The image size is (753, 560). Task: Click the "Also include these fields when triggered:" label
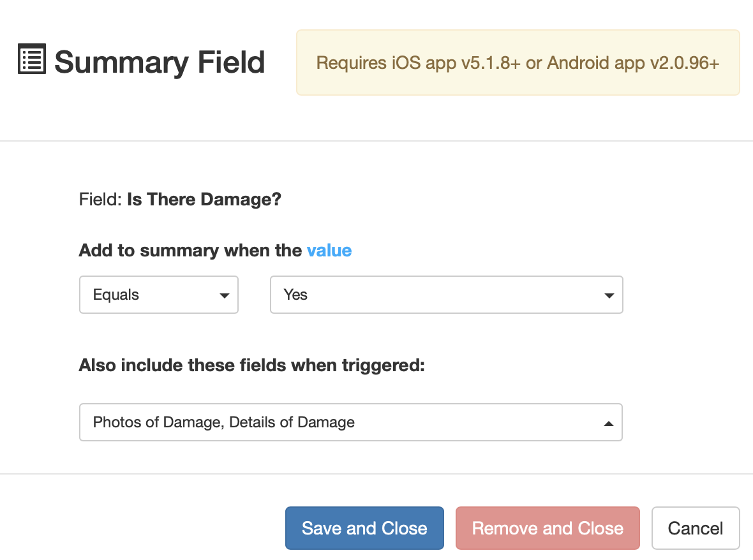251,365
